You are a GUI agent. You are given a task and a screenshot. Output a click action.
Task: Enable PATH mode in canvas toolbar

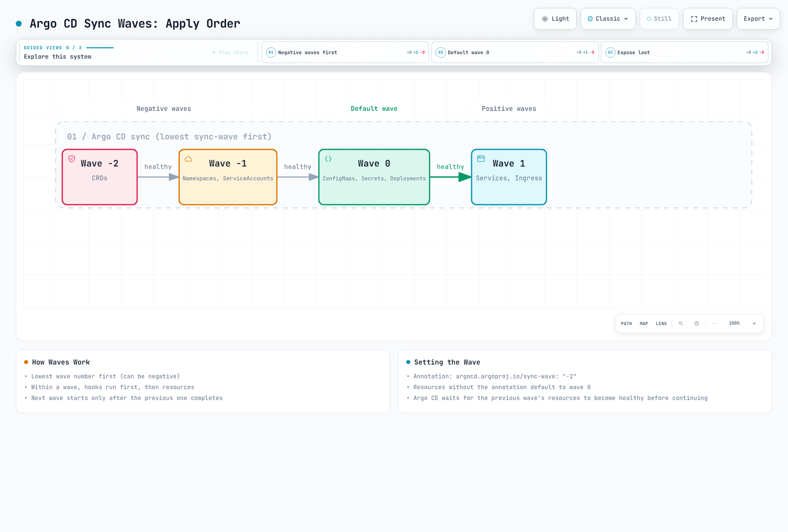626,324
